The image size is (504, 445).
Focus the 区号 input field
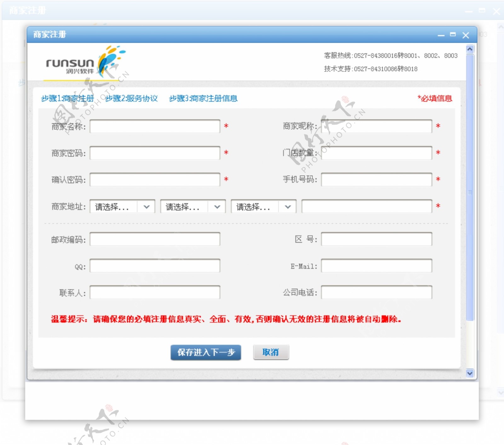point(376,239)
